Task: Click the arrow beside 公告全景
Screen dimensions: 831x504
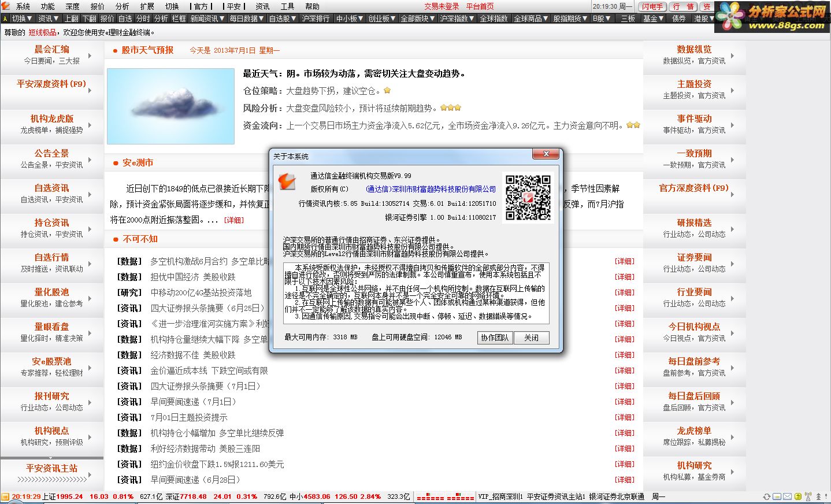Action: tap(90, 160)
